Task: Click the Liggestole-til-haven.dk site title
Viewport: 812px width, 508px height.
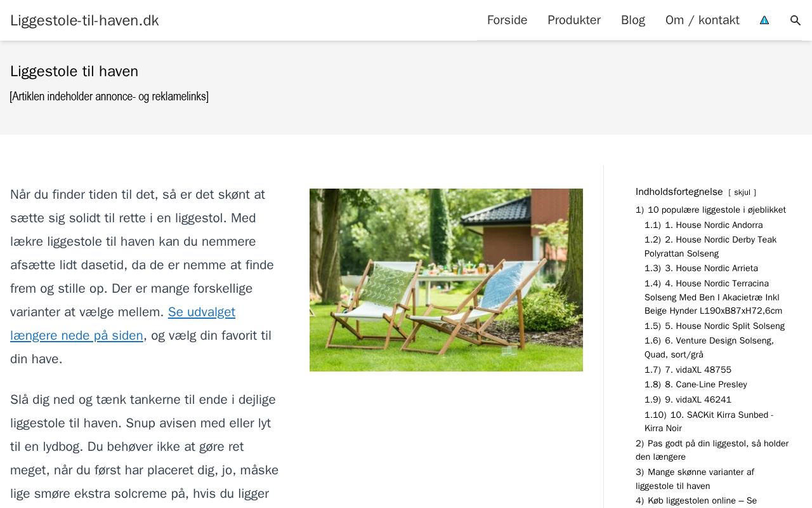Action: tap(84, 20)
